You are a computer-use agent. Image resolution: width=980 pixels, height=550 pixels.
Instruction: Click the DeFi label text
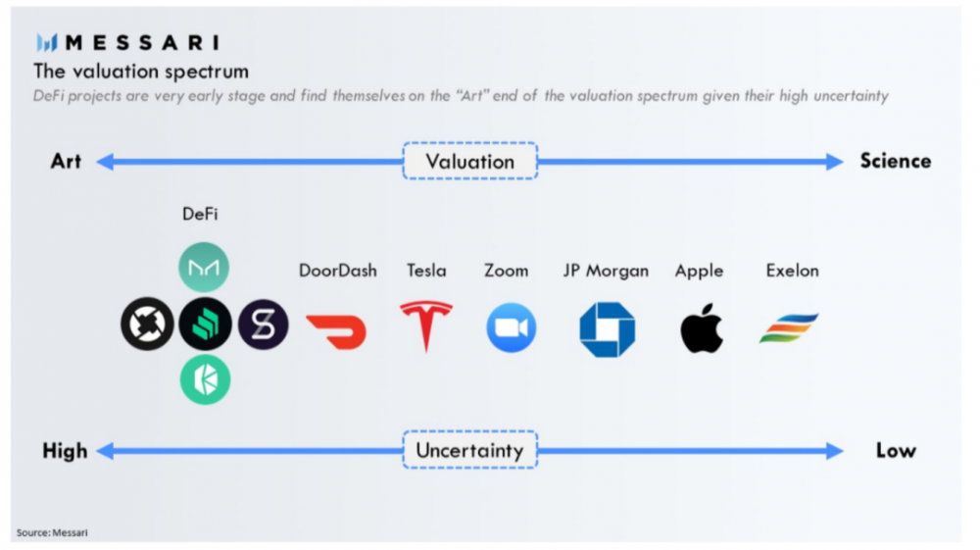(x=200, y=215)
